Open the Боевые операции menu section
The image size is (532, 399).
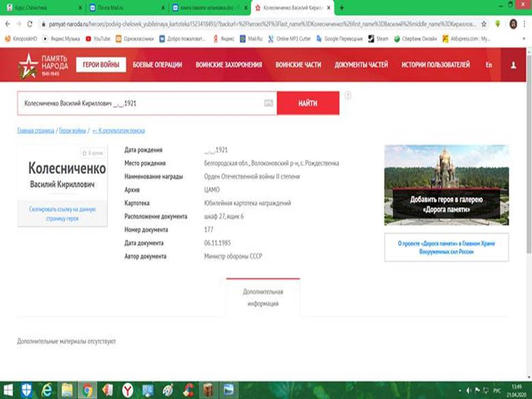(x=157, y=65)
